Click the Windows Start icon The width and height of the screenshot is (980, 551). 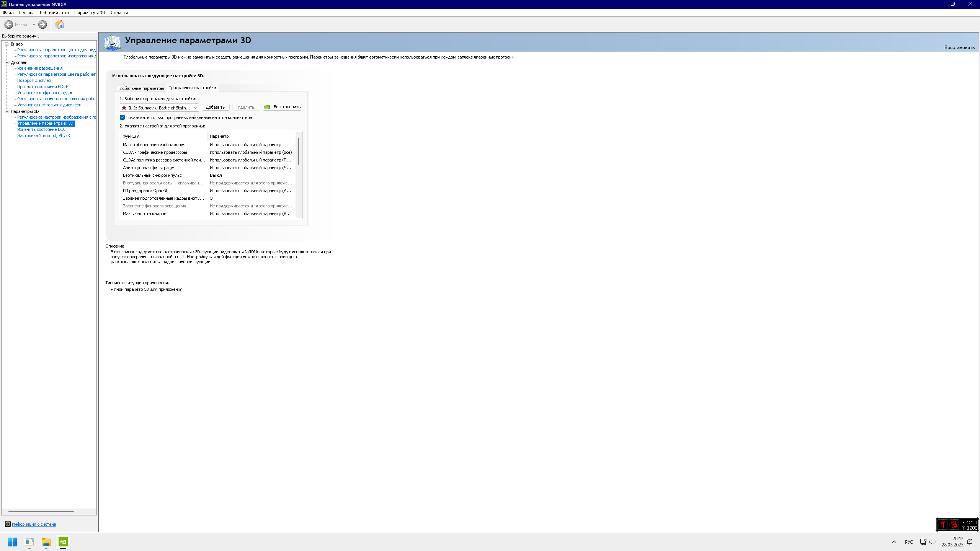click(13, 542)
